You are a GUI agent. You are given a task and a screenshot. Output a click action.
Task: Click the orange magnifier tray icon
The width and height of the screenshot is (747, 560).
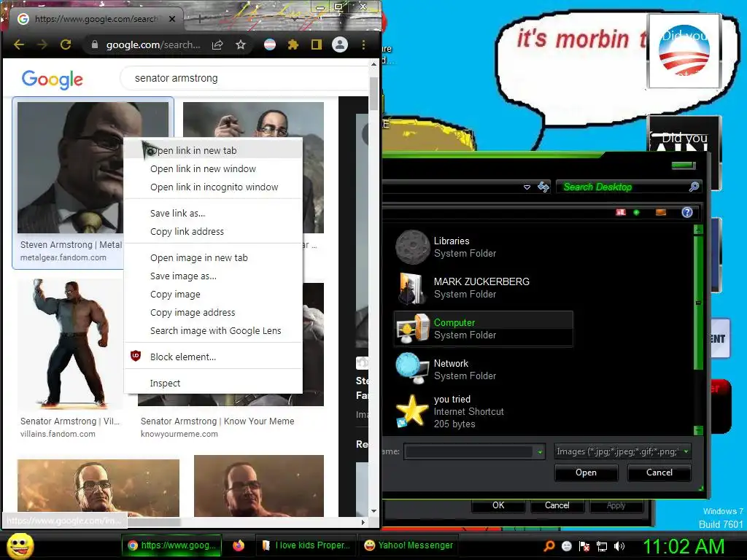tap(549, 546)
